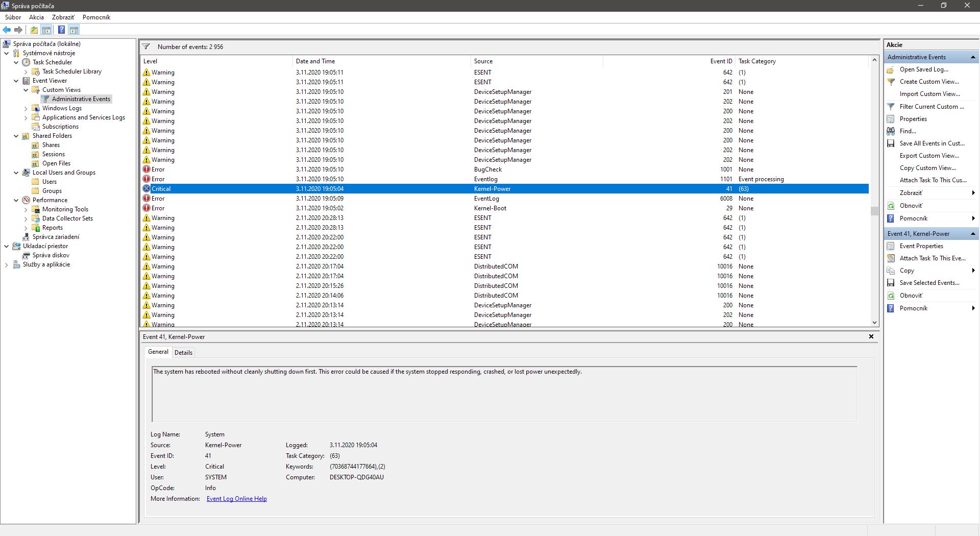Screen dimensions: 980x536
Task: Switch to the Details tab
Action: [183, 353]
